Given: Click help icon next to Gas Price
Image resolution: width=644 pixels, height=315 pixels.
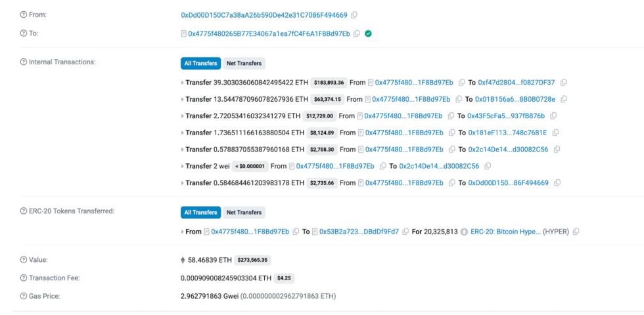Looking at the screenshot, I should [24, 296].
